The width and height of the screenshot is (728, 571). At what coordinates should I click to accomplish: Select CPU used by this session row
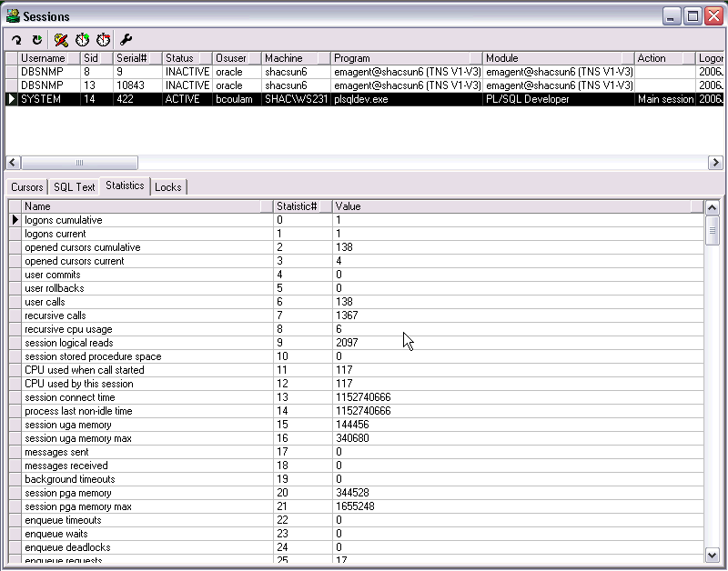(x=356, y=384)
